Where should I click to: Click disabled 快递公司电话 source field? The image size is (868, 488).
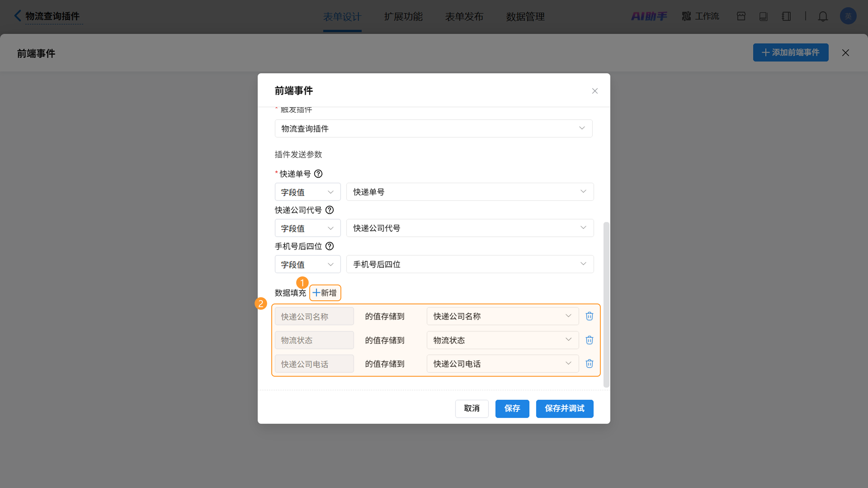point(314,364)
